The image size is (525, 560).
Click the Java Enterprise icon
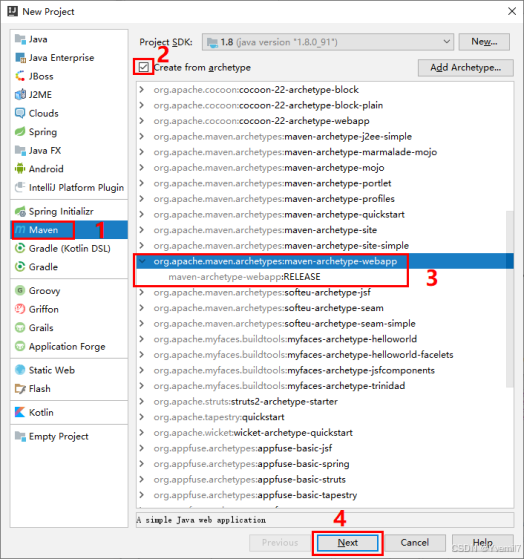pyautogui.click(x=20, y=58)
